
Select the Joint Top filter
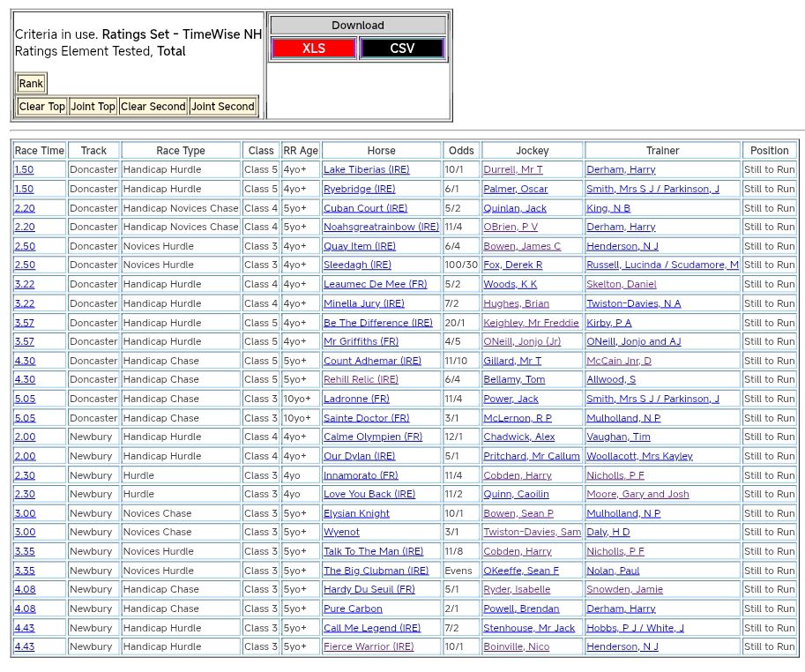point(93,107)
